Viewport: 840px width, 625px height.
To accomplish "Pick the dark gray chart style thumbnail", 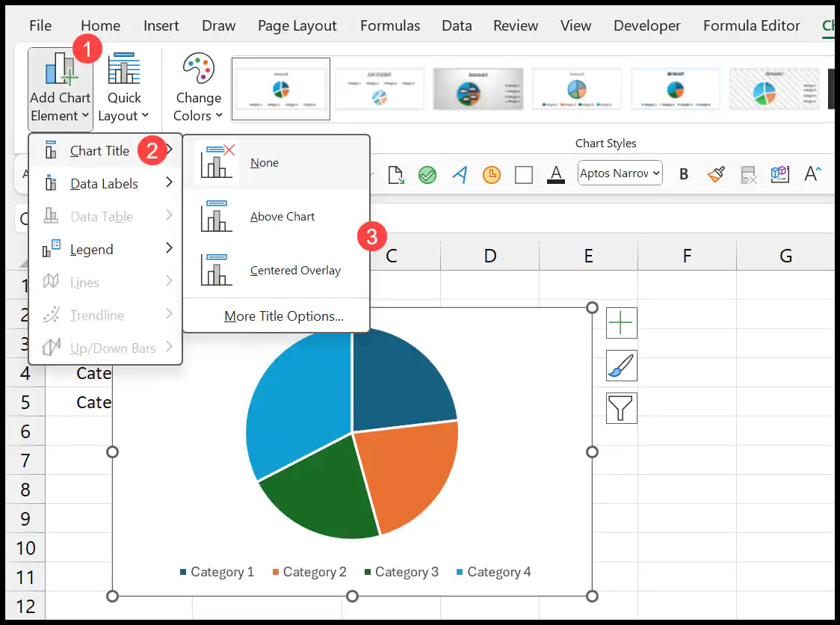I will [x=478, y=89].
